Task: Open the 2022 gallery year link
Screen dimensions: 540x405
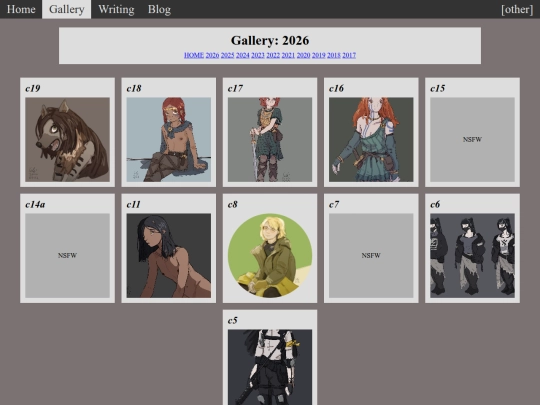Action: 273,55
